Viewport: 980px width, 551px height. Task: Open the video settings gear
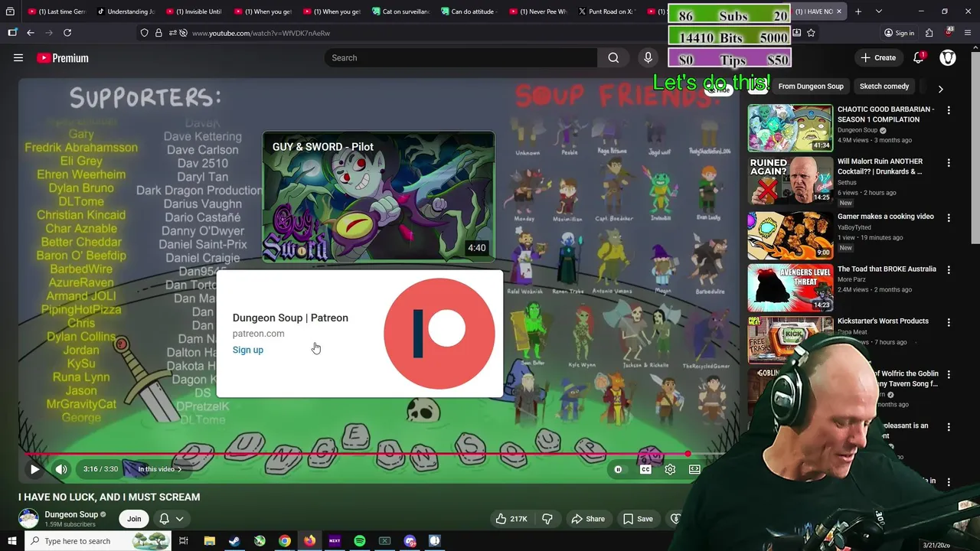[670, 469]
